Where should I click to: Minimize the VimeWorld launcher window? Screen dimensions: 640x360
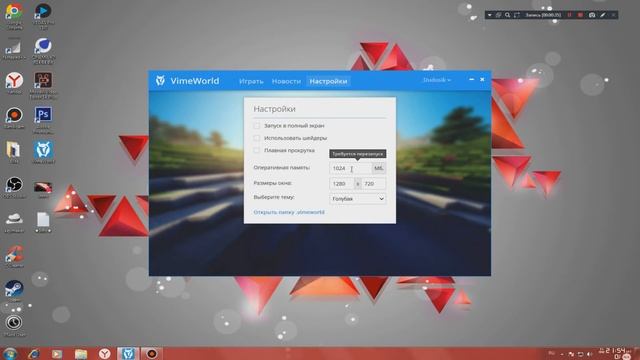471,80
